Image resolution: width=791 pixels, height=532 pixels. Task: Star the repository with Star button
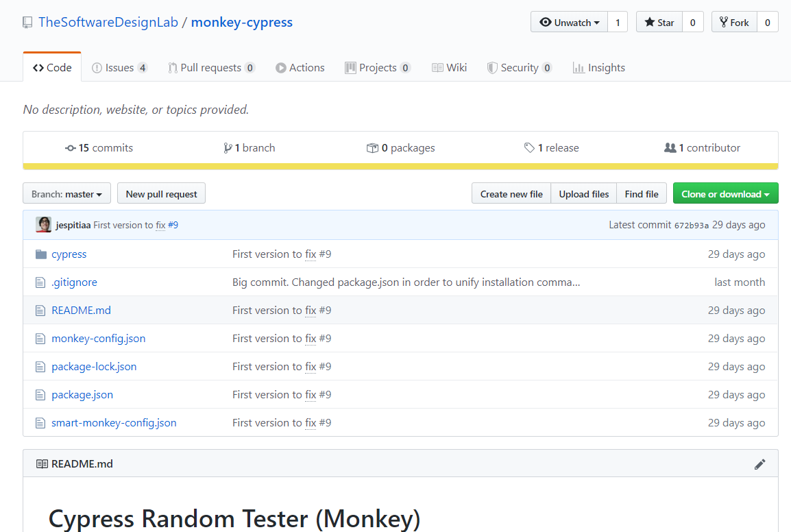point(659,22)
